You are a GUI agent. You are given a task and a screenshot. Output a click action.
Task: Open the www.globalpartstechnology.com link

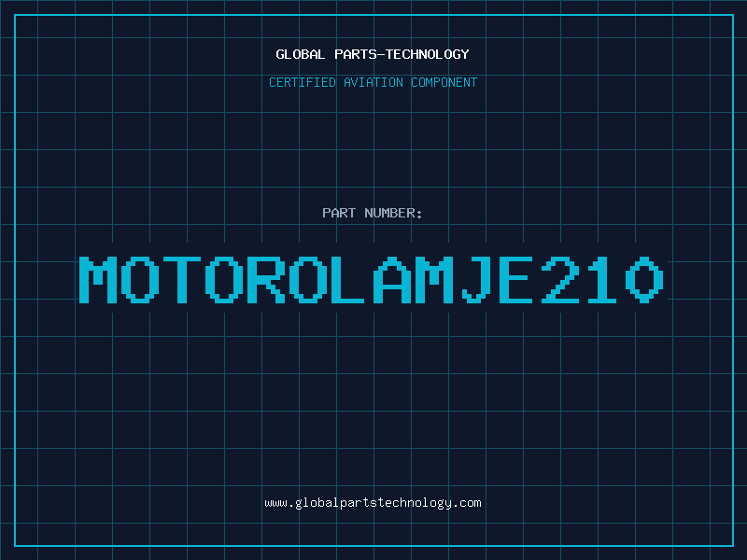pyautogui.click(x=373, y=503)
